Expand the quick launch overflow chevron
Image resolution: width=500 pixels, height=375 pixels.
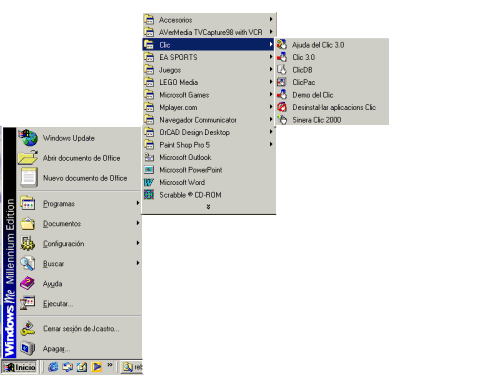(110, 365)
